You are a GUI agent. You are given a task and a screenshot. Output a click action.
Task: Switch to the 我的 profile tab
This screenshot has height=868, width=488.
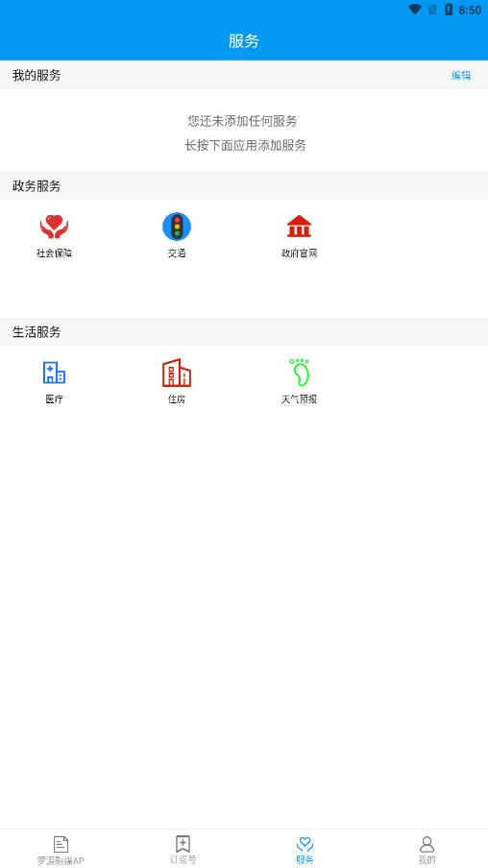coord(427,850)
